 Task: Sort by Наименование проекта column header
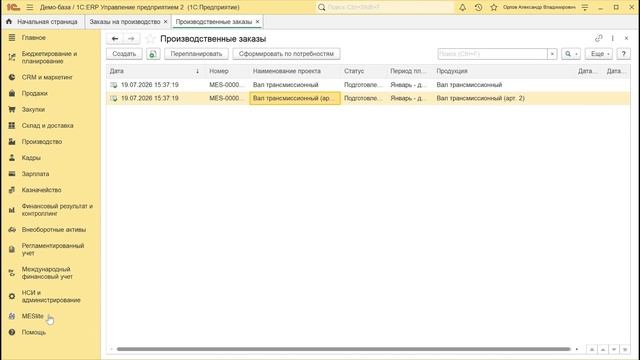click(x=295, y=71)
